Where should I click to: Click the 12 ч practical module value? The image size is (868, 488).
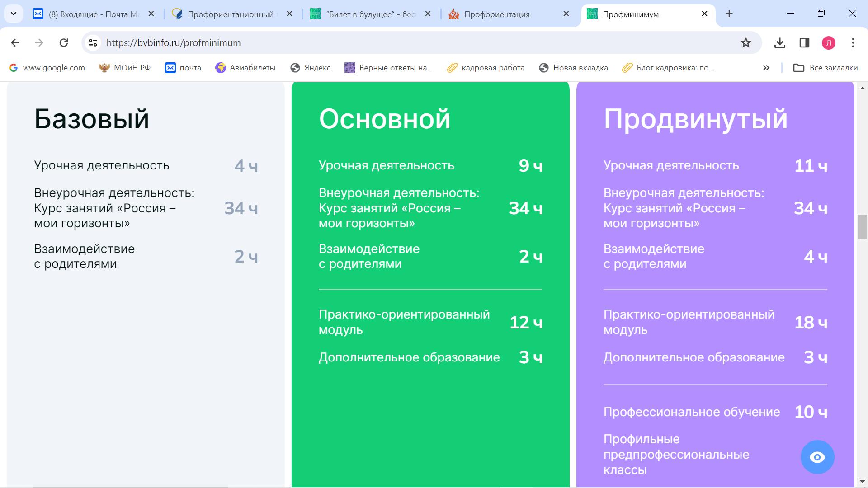pyautogui.click(x=526, y=323)
